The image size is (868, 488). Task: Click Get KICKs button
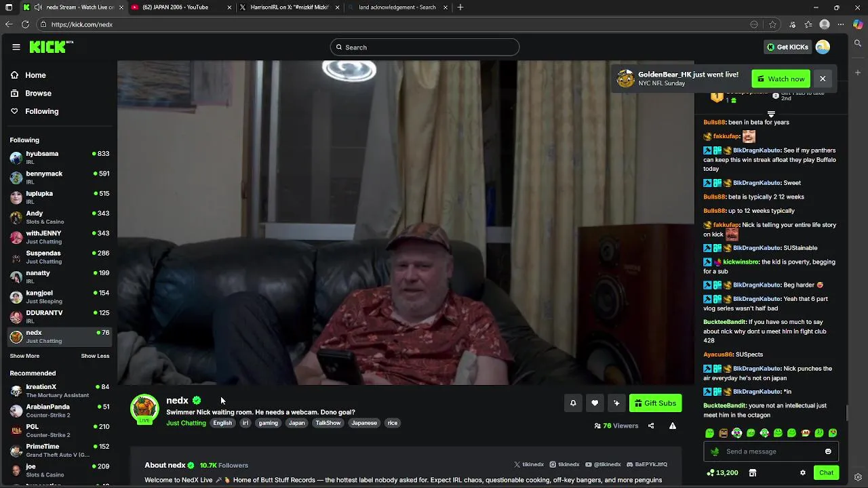point(787,47)
